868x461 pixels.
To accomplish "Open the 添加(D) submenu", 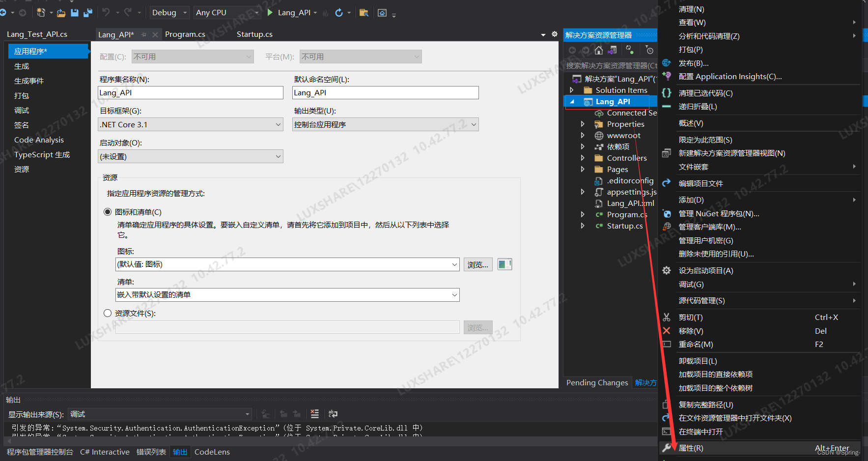I will (759, 200).
